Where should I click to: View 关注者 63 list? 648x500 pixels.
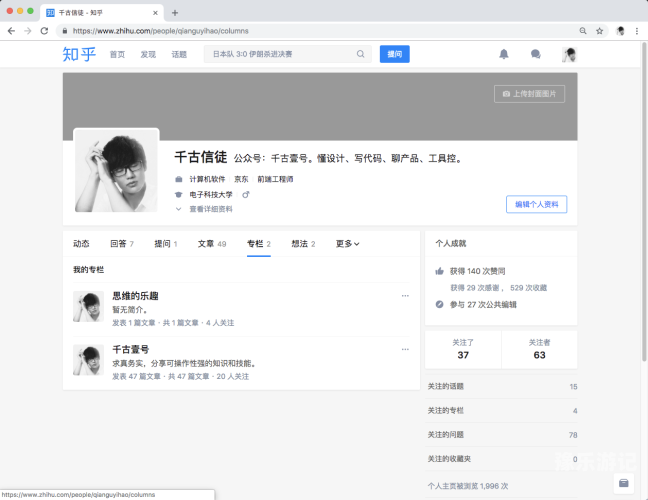[x=539, y=350]
